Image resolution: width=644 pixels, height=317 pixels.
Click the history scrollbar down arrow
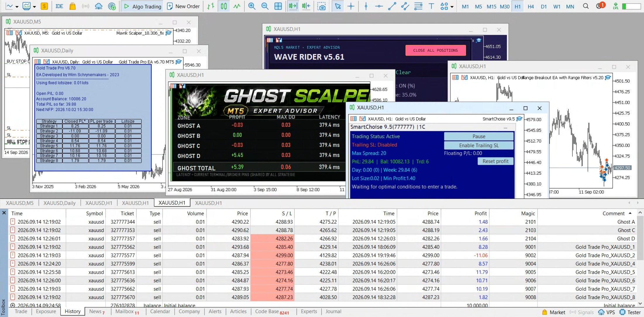tap(640, 304)
